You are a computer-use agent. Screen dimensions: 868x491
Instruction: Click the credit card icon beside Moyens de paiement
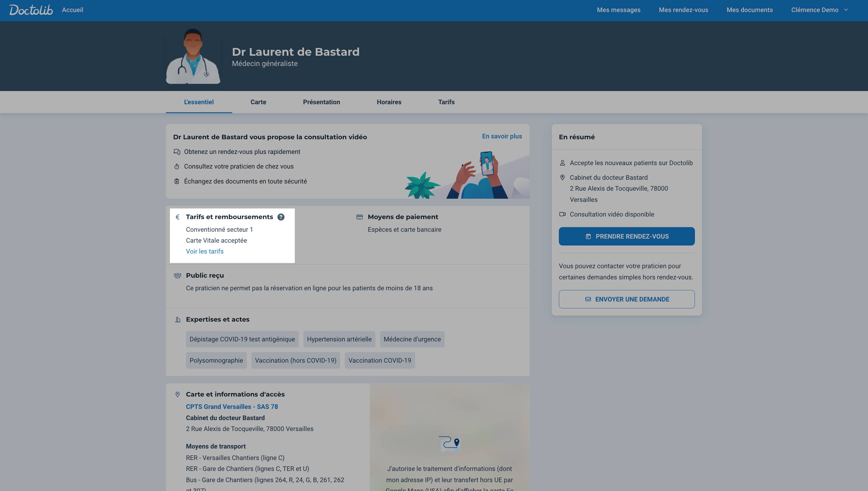(x=360, y=217)
